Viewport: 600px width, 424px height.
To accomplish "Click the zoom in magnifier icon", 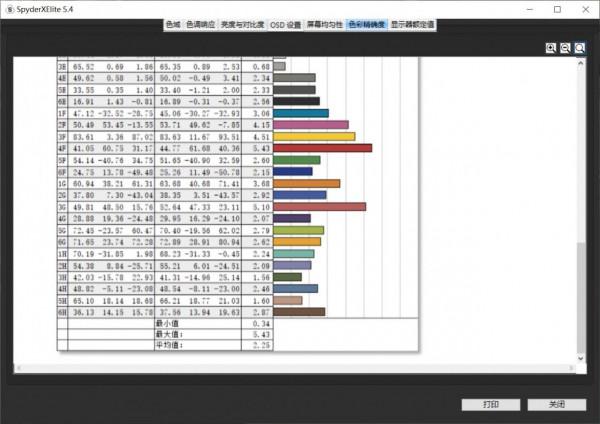I will click(551, 48).
